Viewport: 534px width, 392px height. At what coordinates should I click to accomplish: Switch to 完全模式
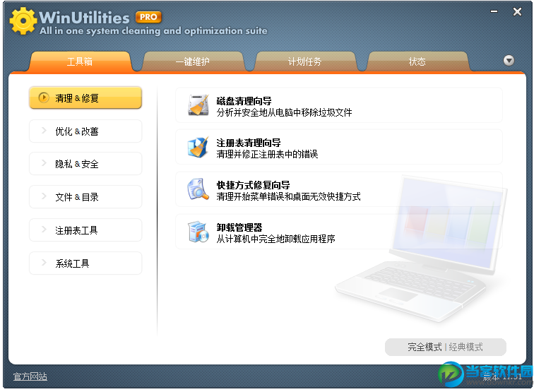coord(425,347)
